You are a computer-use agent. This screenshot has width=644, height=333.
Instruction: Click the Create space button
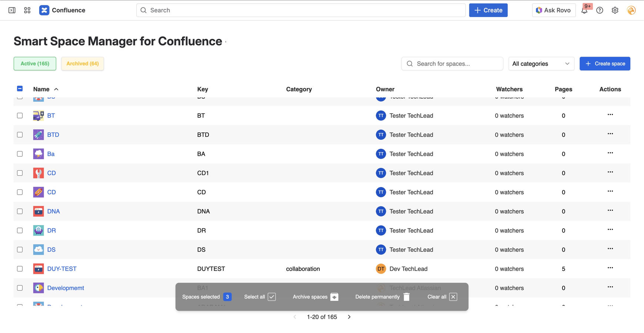click(x=604, y=64)
